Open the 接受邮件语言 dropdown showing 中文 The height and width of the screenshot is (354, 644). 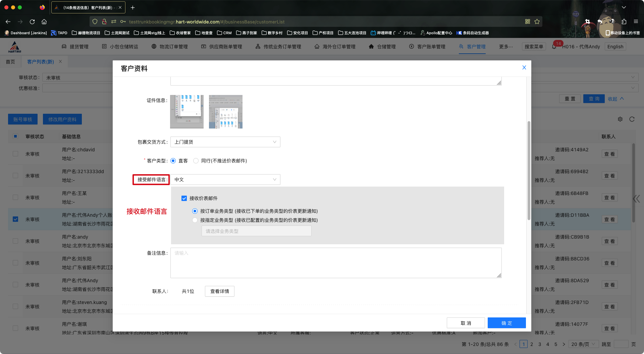pyautogui.click(x=225, y=180)
